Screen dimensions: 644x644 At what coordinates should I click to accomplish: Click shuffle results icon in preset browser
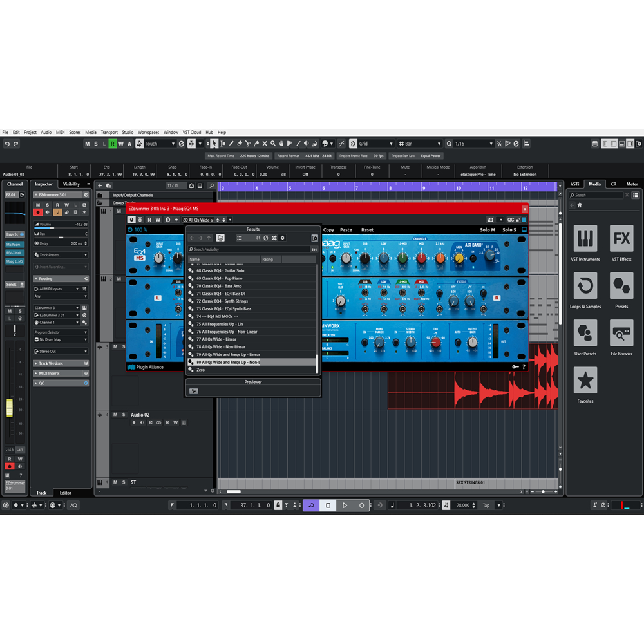click(274, 238)
